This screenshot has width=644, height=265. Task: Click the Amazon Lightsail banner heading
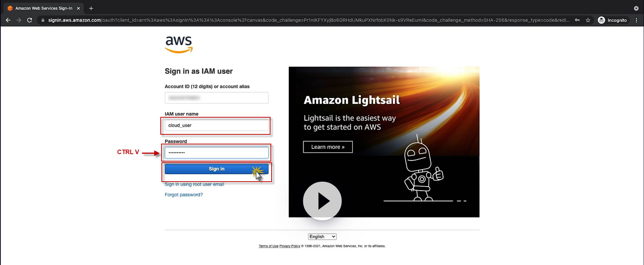(x=352, y=100)
